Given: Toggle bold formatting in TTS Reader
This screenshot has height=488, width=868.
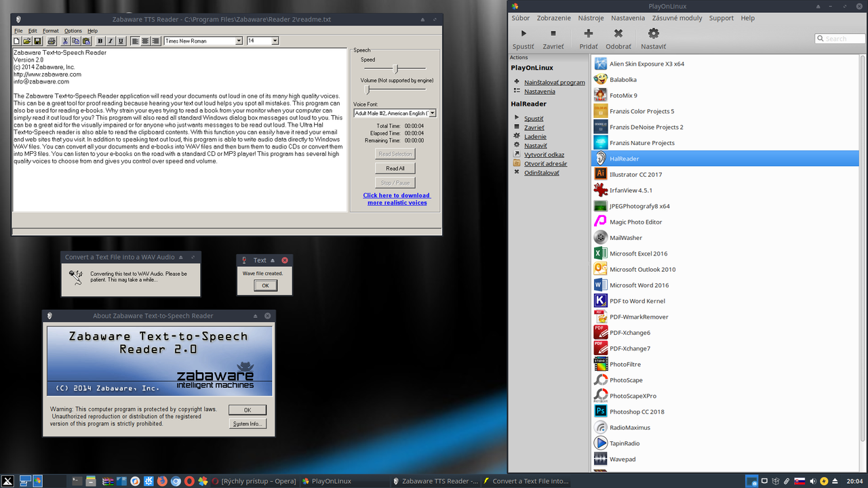Looking at the screenshot, I should pyautogui.click(x=100, y=41).
